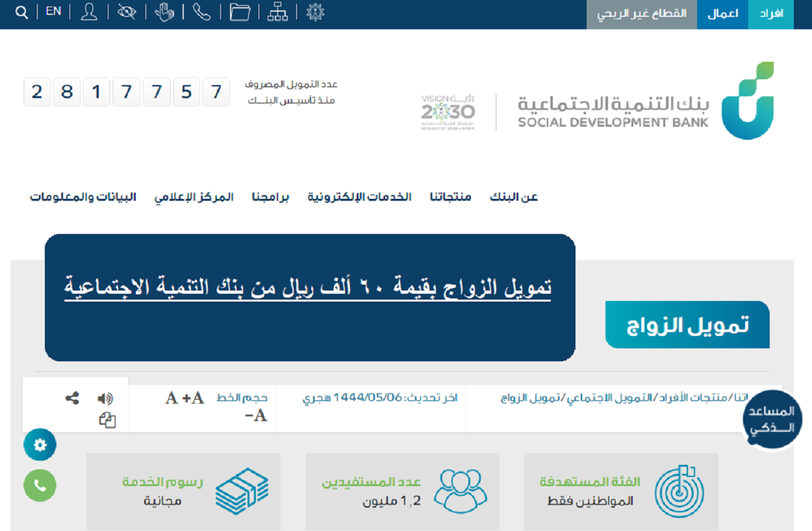Click the Saudi emblem icon in top bar
This screenshot has height=531, width=812.
[315, 12]
